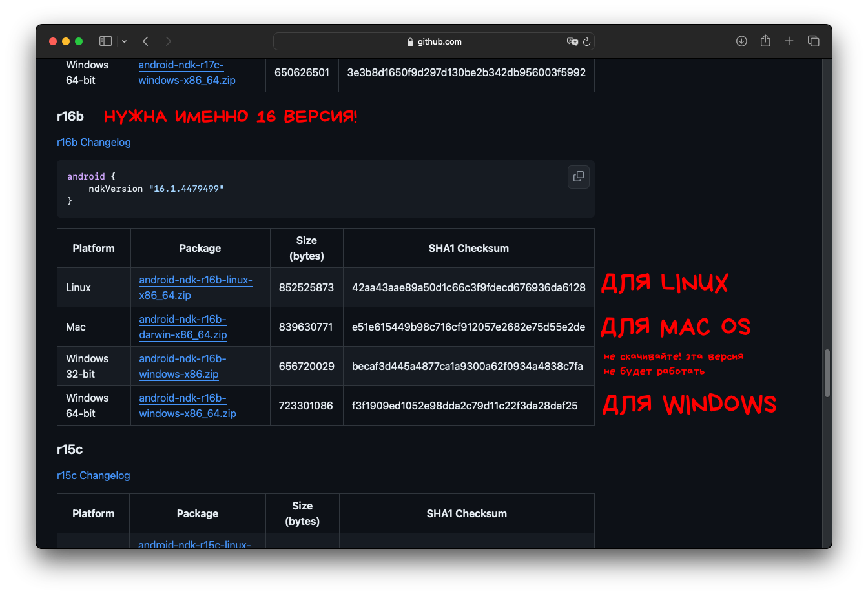The width and height of the screenshot is (868, 596).
Task: Click size value 723301086
Action: pos(306,406)
